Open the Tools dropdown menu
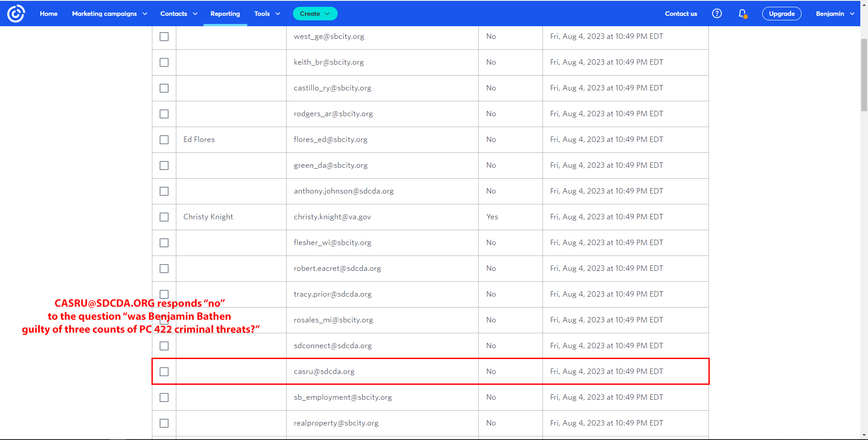868x440 pixels. pyautogui.click(x=267, y=14)
